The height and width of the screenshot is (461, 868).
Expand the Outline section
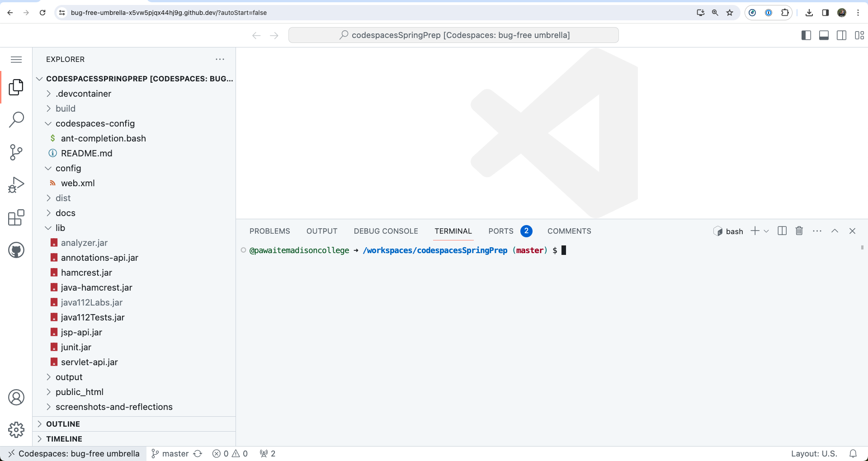click(134, 424)
